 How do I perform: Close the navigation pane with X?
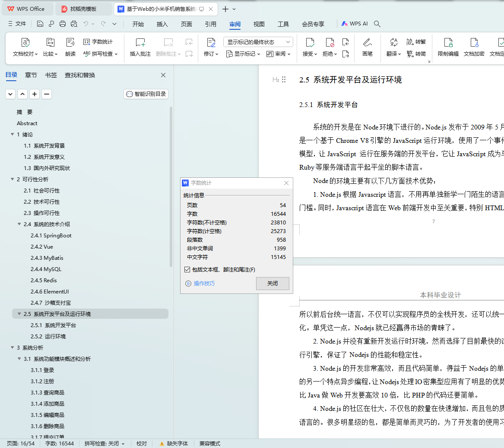pos(163,75)
